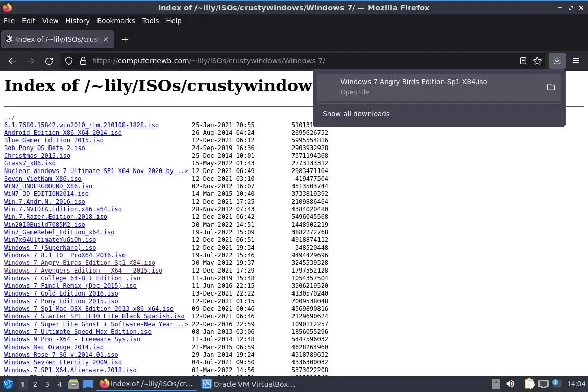Download Windows_7_(SuperNano).iso
The image size is (588, 392).
[50, 247]
